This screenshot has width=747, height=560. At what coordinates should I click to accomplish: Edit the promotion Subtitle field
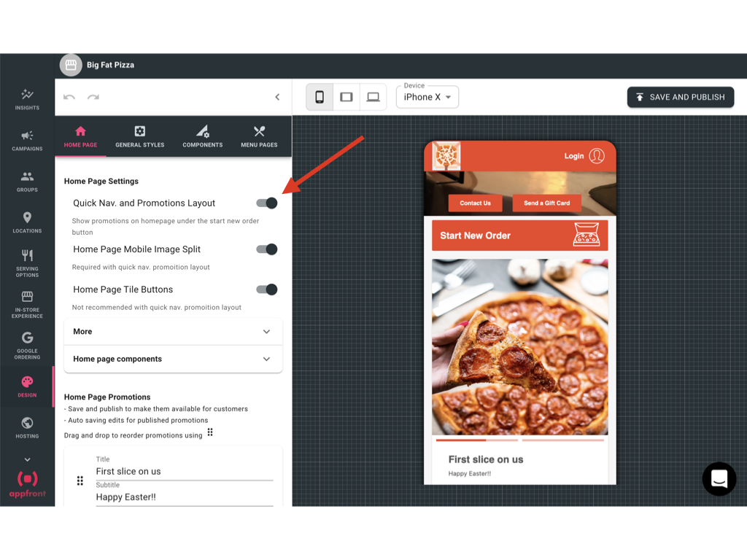click(185, 497)
